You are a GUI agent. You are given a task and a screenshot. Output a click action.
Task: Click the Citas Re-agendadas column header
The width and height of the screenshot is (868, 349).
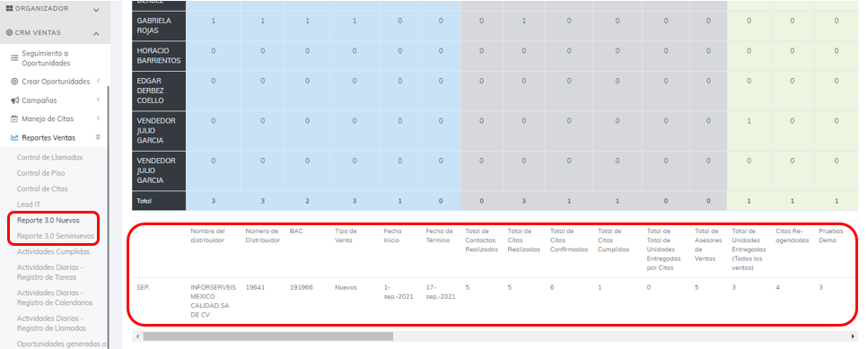(793, 236)
